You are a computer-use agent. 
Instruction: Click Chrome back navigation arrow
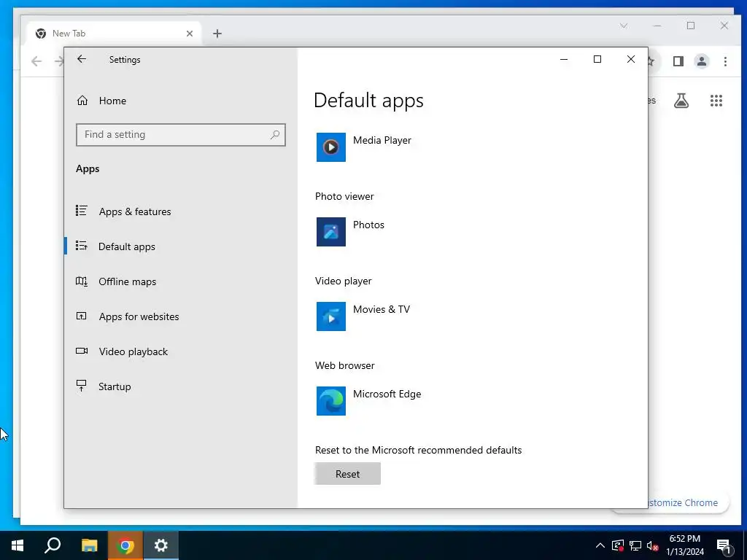pyautogui.click(x=36, y=61)
